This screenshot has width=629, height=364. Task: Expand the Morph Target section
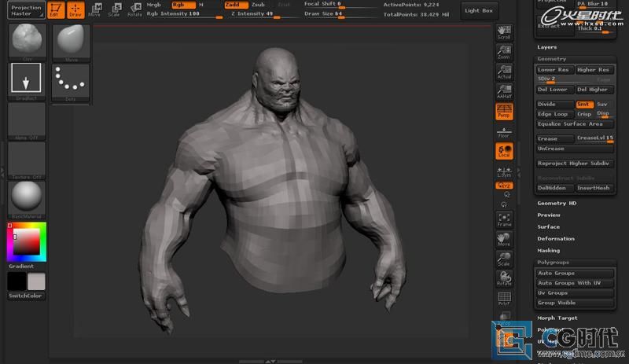(557, 318)
